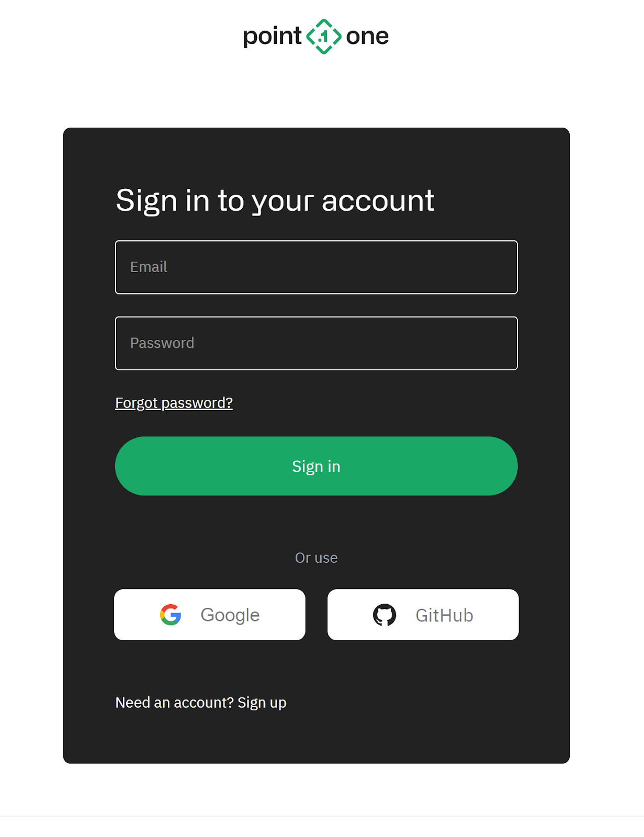644x837 pixels.
Task: Click the word "one" in the header logo
Action: coord(367,37)
